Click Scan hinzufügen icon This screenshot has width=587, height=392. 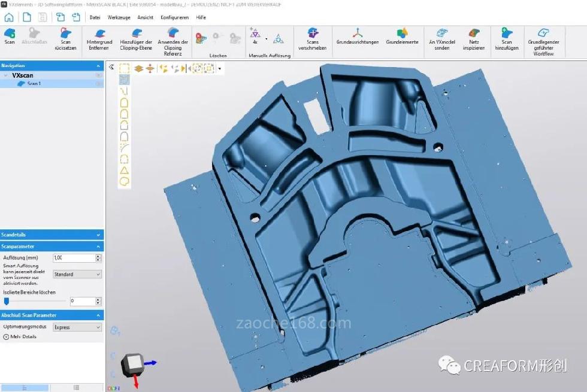(507, 34)
